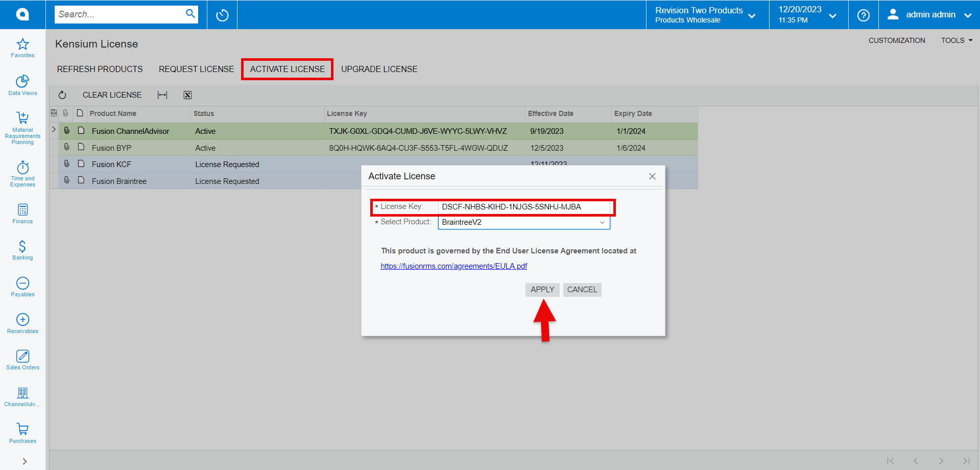Expand the Fusion ChannelAdvisor row details
980x470 pixels.
53,130
